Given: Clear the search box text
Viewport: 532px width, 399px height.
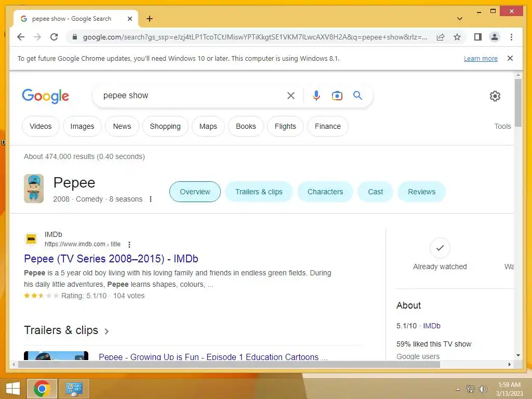Looking at the screenshot, I should pyautogui.click(x=291, y=96).
